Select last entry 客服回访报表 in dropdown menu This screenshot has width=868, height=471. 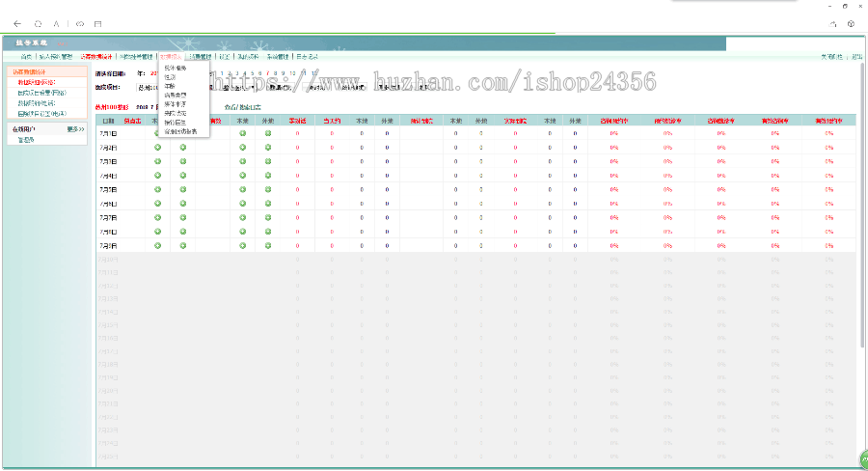pos(180,131)
